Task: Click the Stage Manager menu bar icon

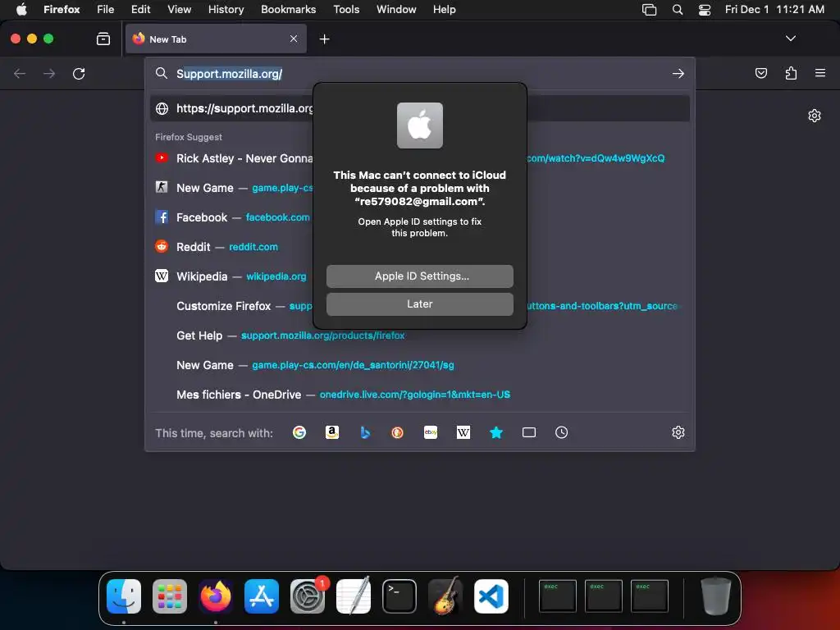Action: 650,10
